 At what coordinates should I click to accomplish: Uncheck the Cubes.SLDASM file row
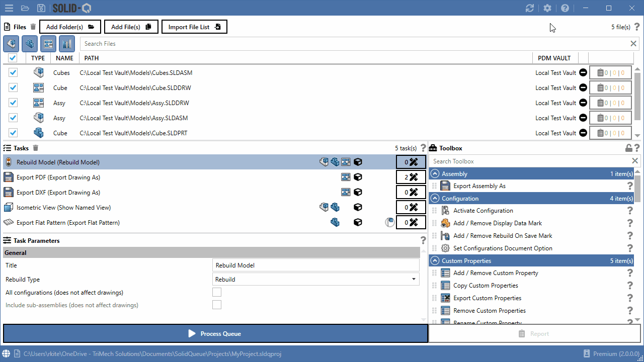coord(13,72)
